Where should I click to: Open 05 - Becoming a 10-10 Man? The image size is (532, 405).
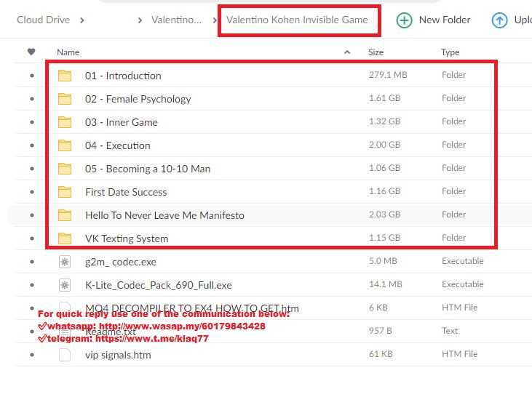pos(148,169)
